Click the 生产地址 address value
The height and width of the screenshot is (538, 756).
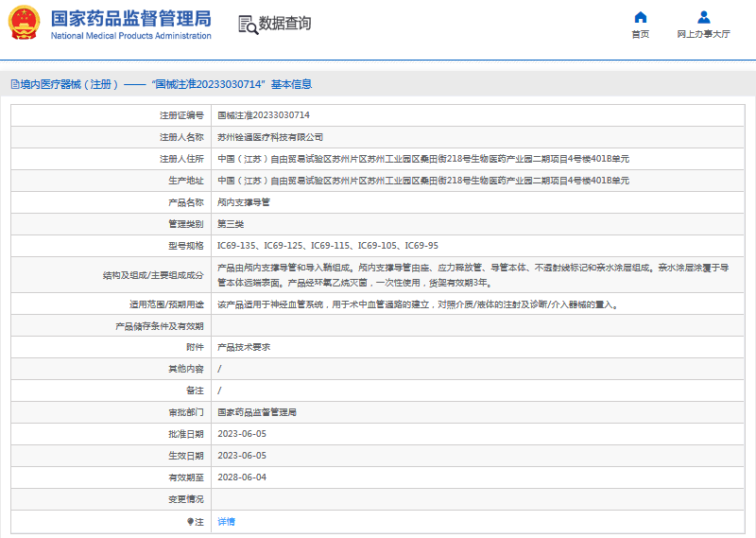click(x=423, y=181)
